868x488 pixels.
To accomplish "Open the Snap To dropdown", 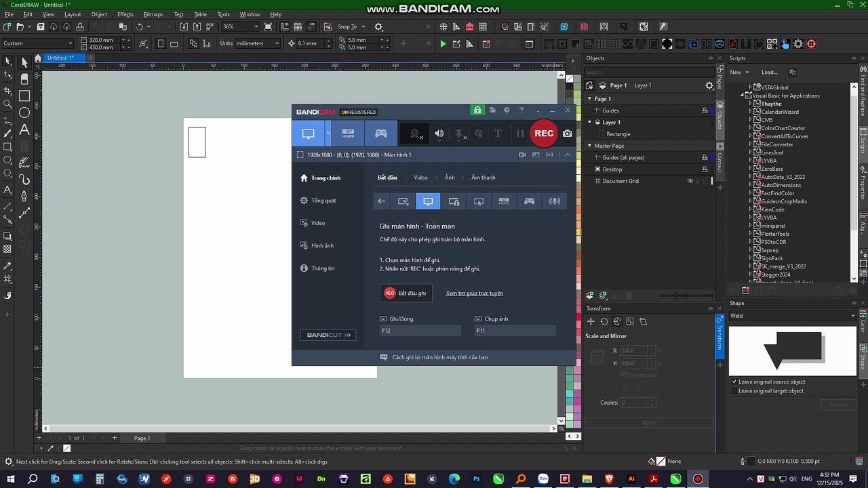I will tap(363, 26).
